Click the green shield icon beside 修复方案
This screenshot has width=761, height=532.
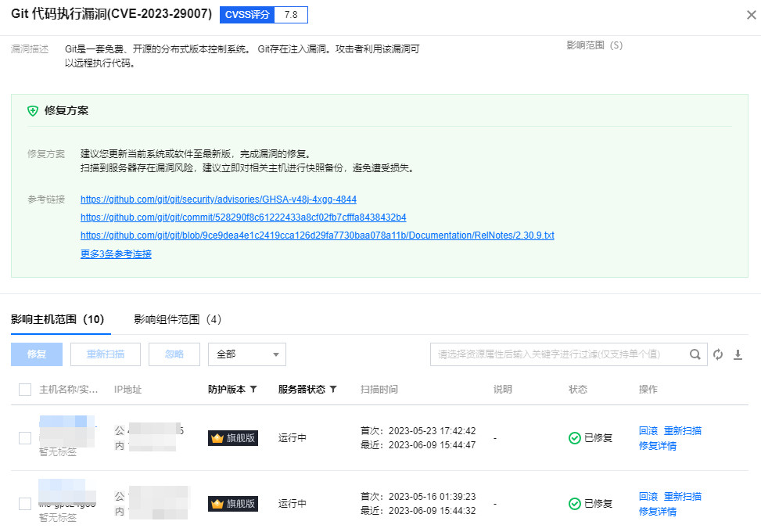pyautogui.click(x=33, y=111)
